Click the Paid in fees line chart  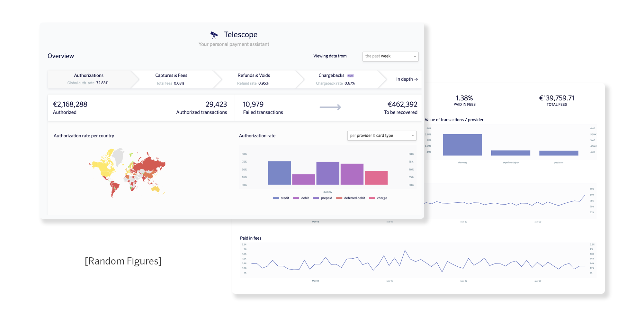418,261
